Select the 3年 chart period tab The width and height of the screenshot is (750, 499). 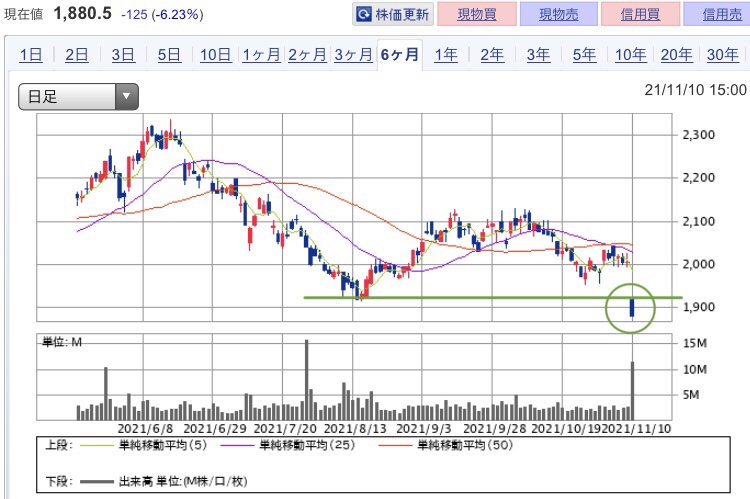point(538,55)
